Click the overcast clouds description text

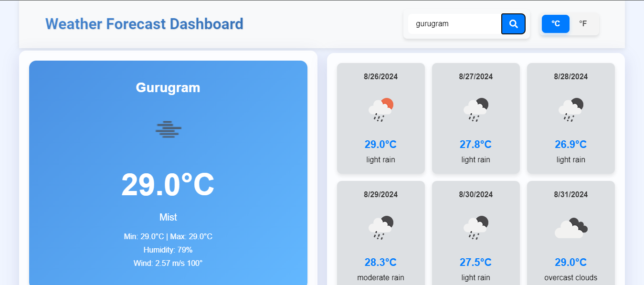click(570, 277)
